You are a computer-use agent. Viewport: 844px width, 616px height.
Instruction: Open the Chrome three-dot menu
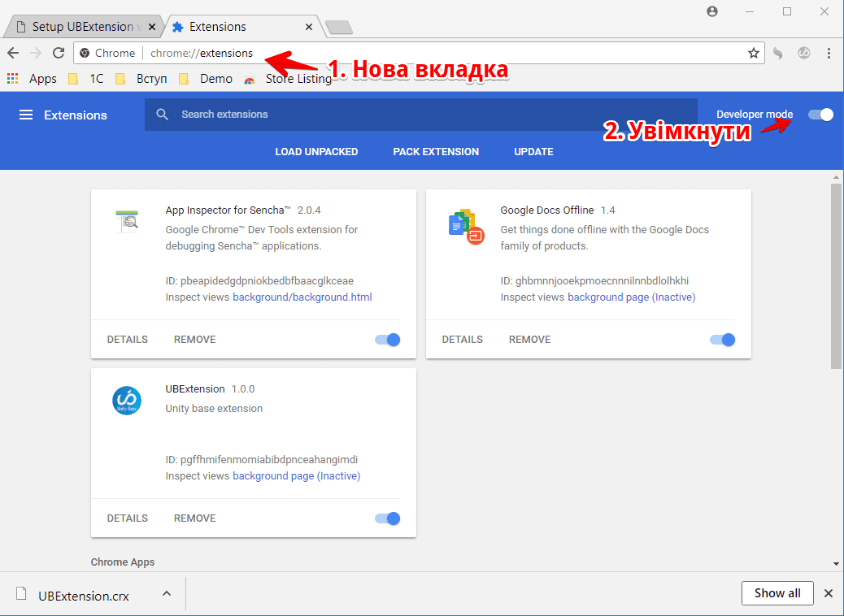pyautogui.click(x=829, y=53)
